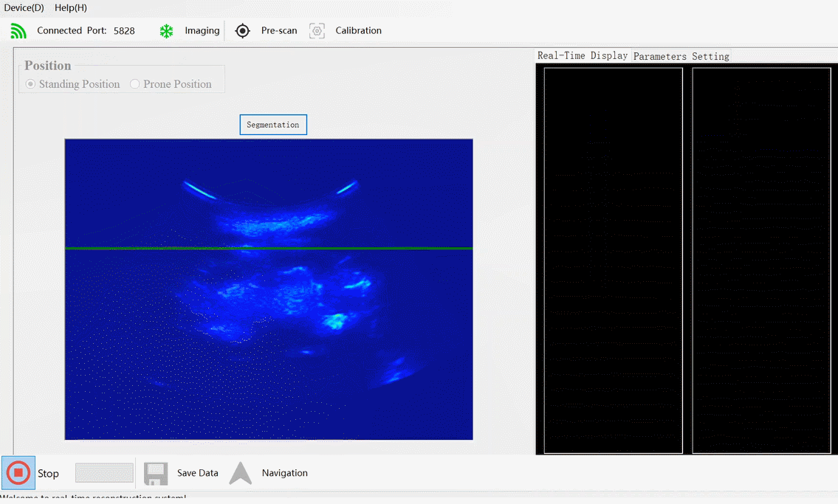Screen dimensions: 838x504
Task: Click the Save Data floppy disk icon
Action: pos(156,474)
